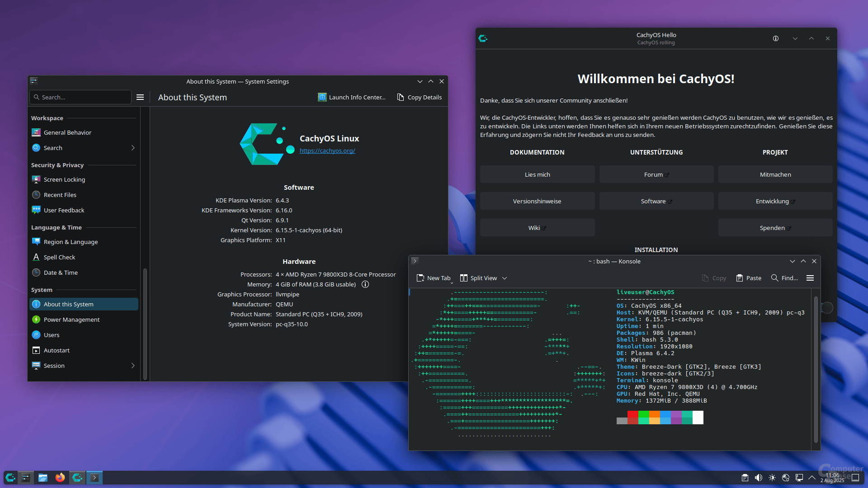This screenshot has width=868, height=488.
Task: Open hamburger menu in System Settings
Action: (140, 97)
